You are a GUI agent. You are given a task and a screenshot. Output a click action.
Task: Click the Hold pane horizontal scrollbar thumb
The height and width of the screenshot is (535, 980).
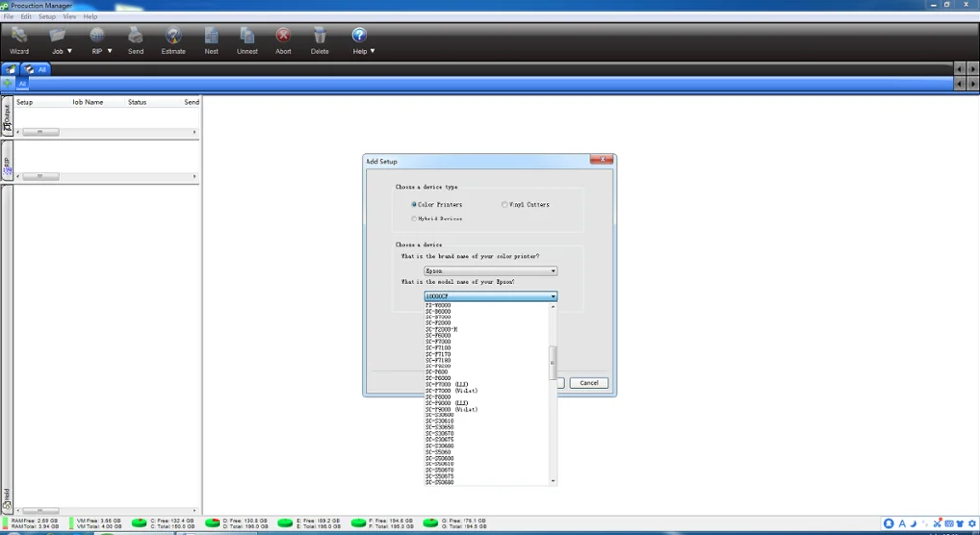click(40, 511)
